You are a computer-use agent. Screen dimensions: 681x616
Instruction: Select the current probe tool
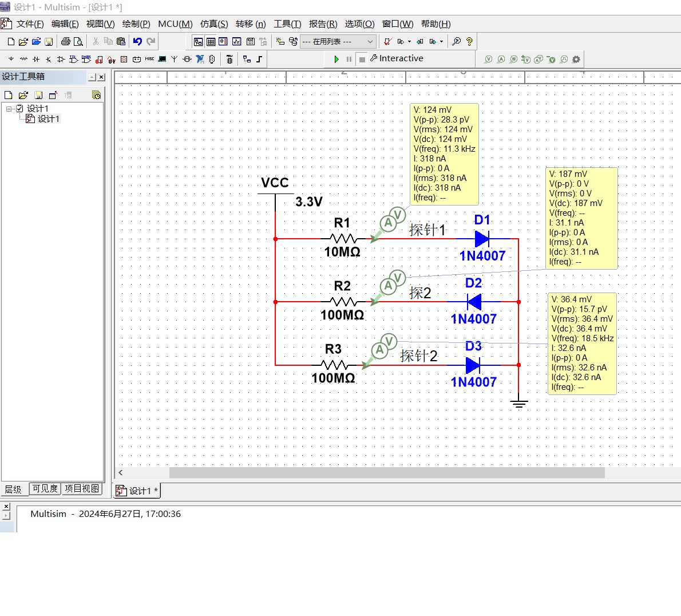501,60
